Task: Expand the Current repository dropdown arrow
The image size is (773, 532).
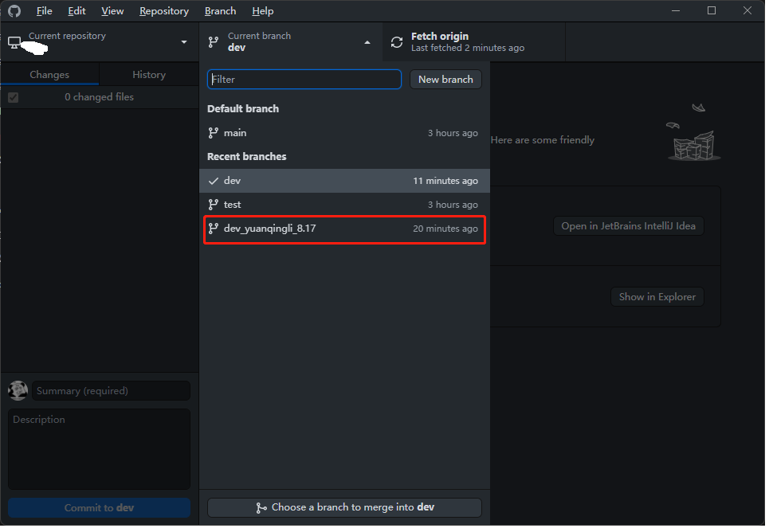Action: (186, 42)
